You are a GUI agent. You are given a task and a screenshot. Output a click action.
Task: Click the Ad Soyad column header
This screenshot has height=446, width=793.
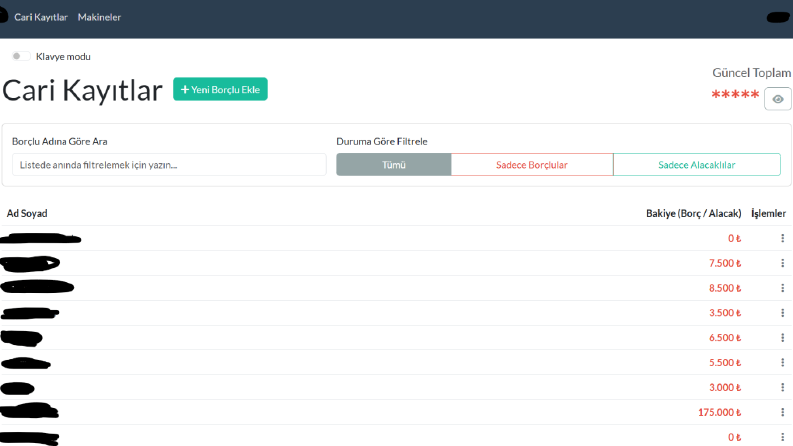(27, 213)
